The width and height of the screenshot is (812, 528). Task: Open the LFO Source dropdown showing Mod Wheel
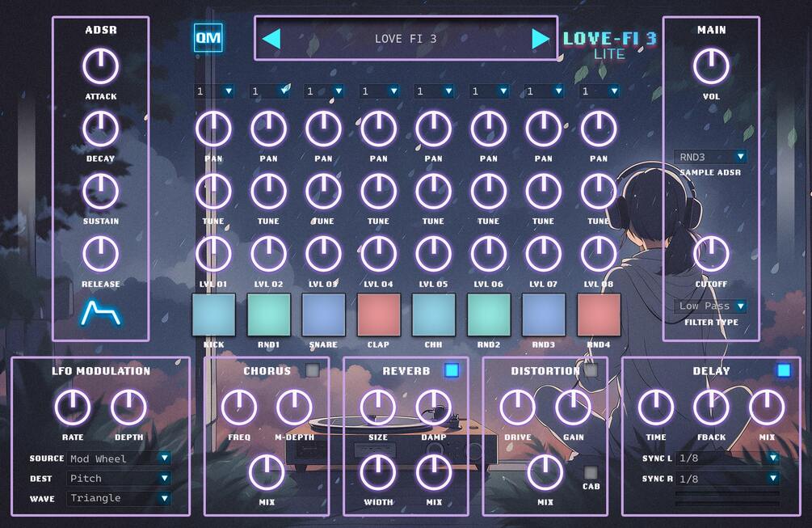tap(119, 458)
